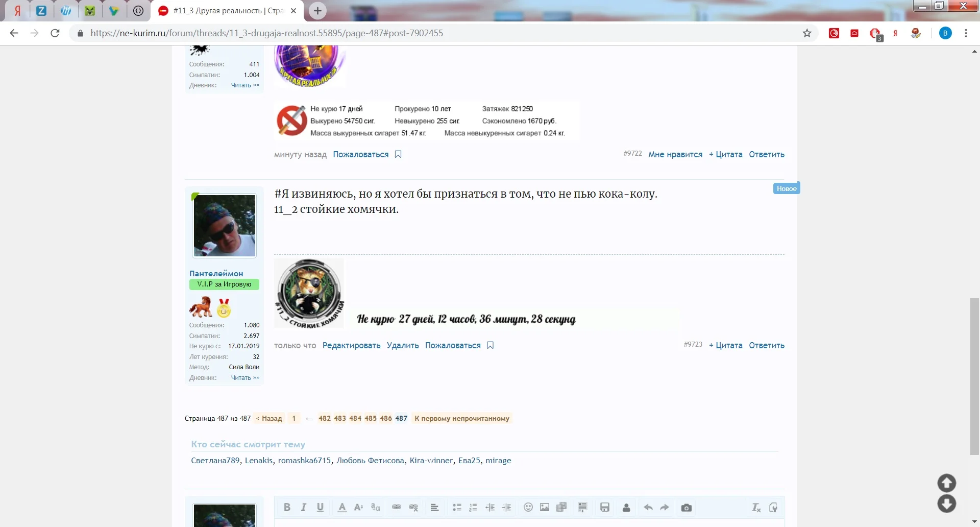This screenshot has width=980, height=527.
Task: Open user profile of Lenakis
Action: click(259, 460)
